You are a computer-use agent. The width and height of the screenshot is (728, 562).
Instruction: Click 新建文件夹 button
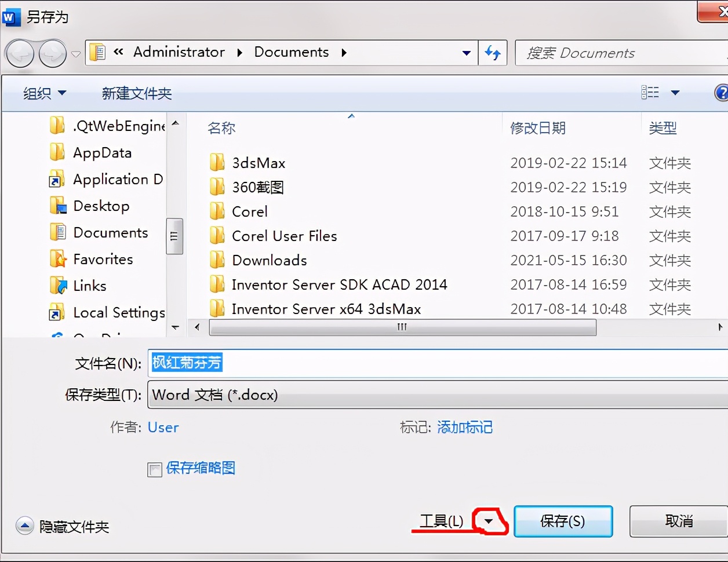(137, 93)
